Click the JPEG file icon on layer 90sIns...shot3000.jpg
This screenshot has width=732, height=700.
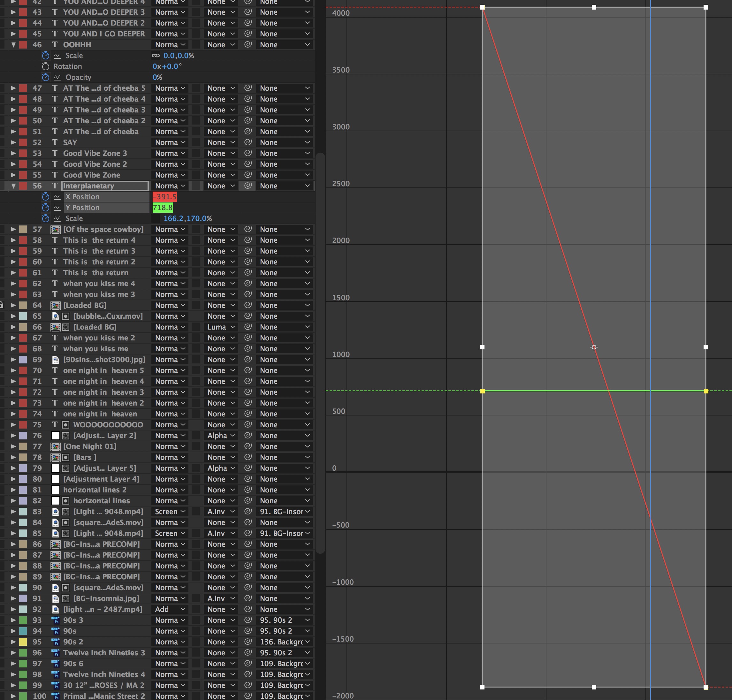[56, 359]
